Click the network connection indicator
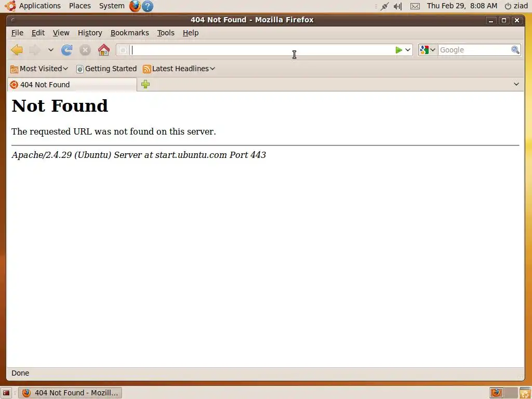 (x=384, y=6)
